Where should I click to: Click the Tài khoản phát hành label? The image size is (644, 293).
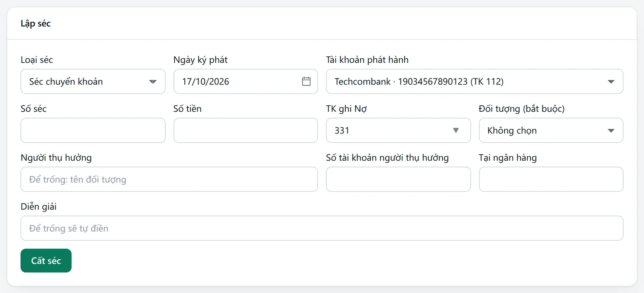(367, 60)
